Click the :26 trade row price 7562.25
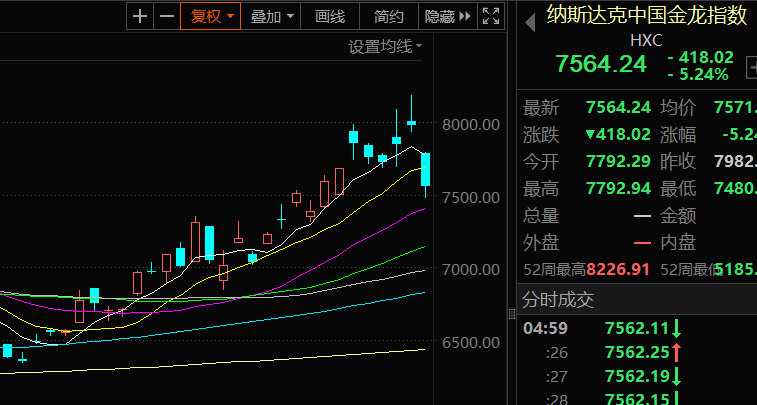The height and width of the screenshot is (405, 757). pyautogui.click(x=637, y=352)
